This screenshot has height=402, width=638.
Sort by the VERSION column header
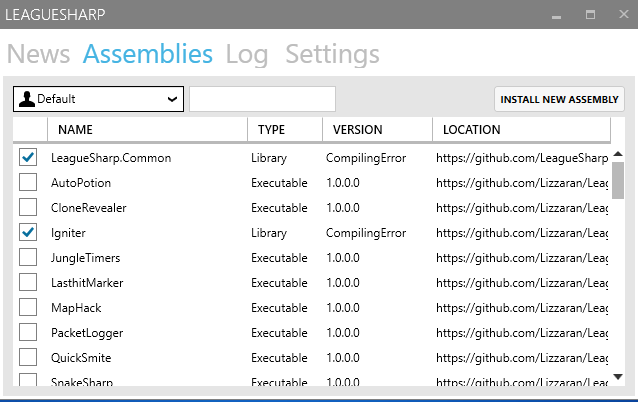pyautogui.click(x=377, y=130)
